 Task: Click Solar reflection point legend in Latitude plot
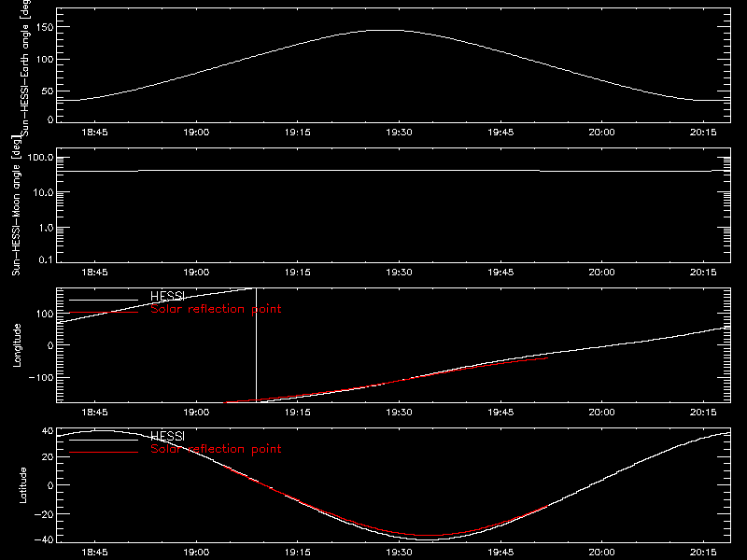pos(216,449)
